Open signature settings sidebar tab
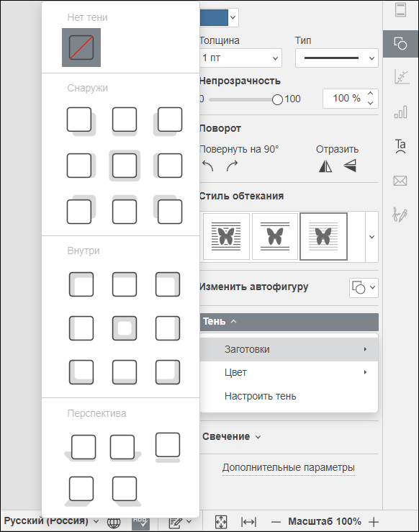419x532 pixels. [401, 215]
